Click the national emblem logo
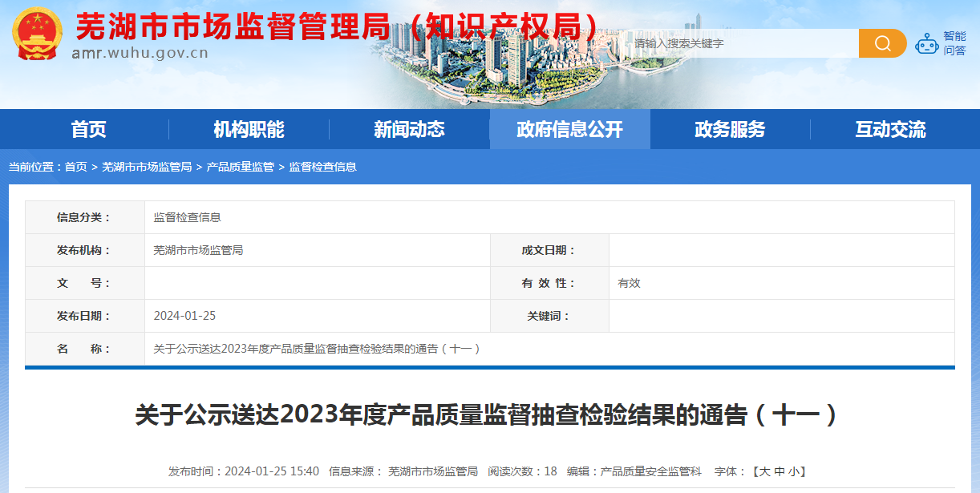 pos(37,34)
